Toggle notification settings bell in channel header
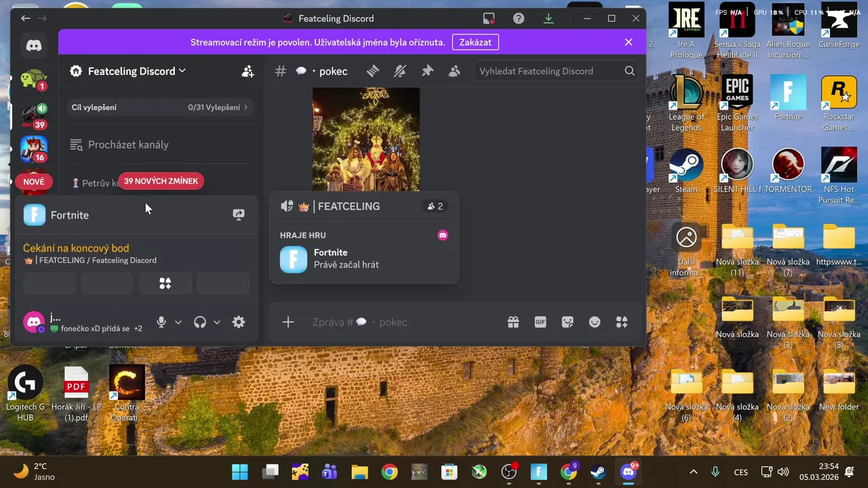Image resolution: width=868 pixels, height=488 pixels. pyautogui.click(x=399, y=70)
